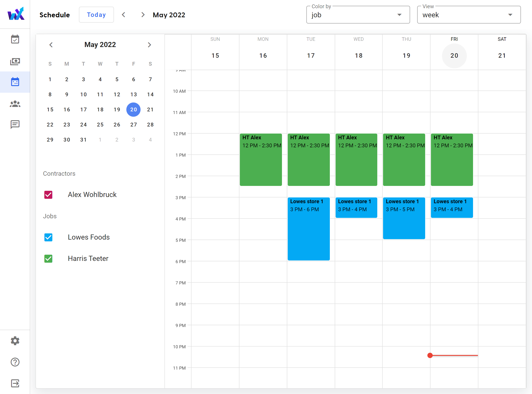Open the View week dropdown
532x394 pixels.
point(469,15)
